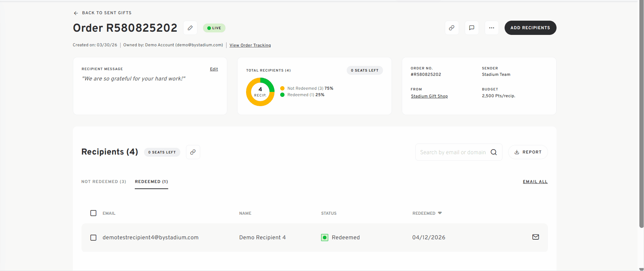Click the orange Not Redeemed legend dot
Viewport: 644px width, 271px height.
pos(282,88)
